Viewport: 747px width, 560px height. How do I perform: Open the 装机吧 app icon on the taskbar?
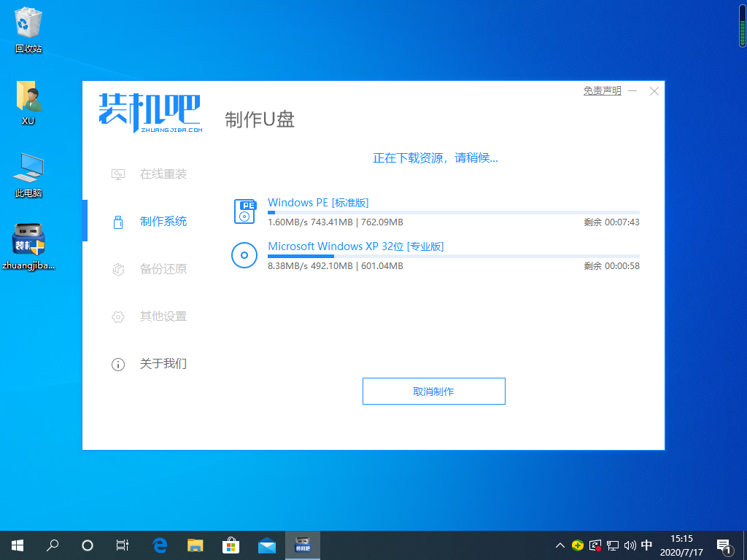coord(303,545)
